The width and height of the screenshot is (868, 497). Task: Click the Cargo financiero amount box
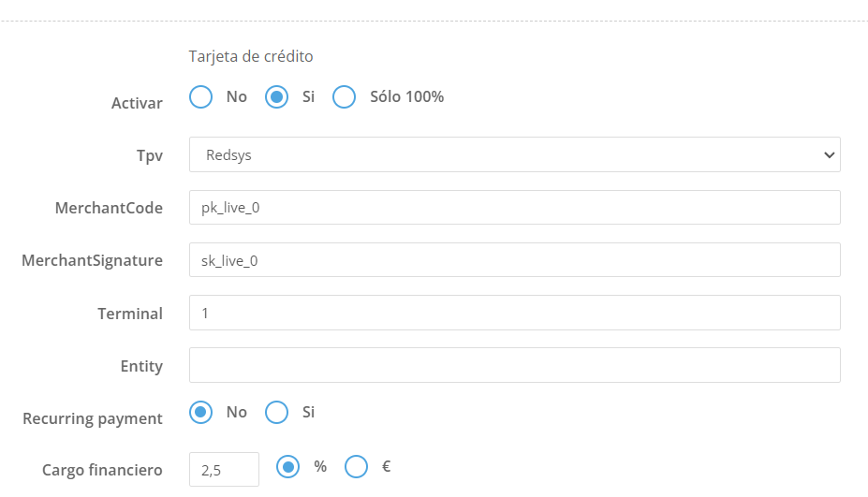[224, 470]
